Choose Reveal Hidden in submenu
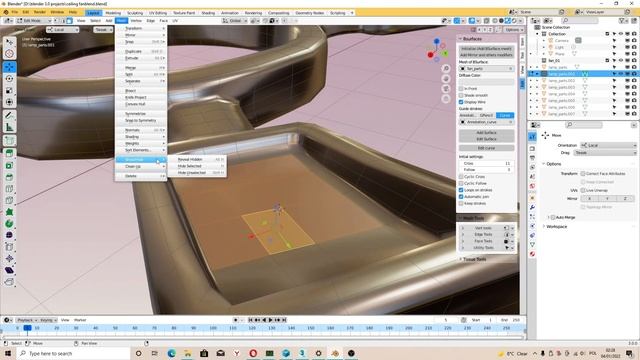 coord(197,159)
